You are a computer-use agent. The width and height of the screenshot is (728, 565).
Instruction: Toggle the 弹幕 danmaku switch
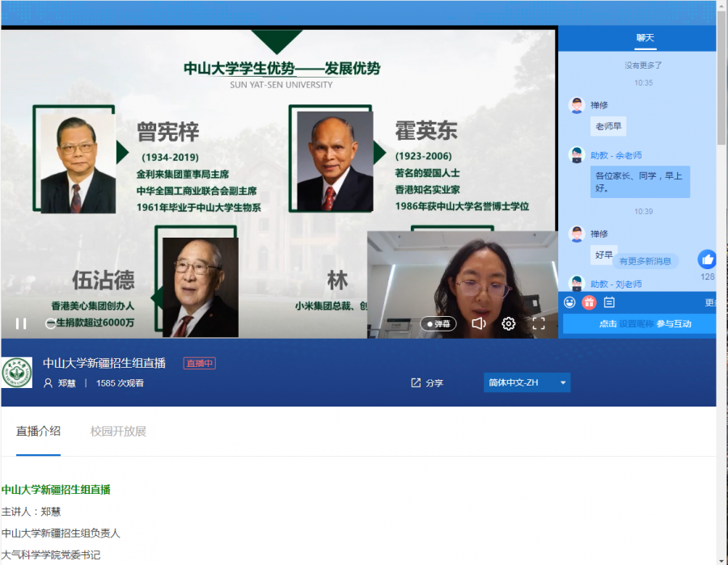click(438, 323)
